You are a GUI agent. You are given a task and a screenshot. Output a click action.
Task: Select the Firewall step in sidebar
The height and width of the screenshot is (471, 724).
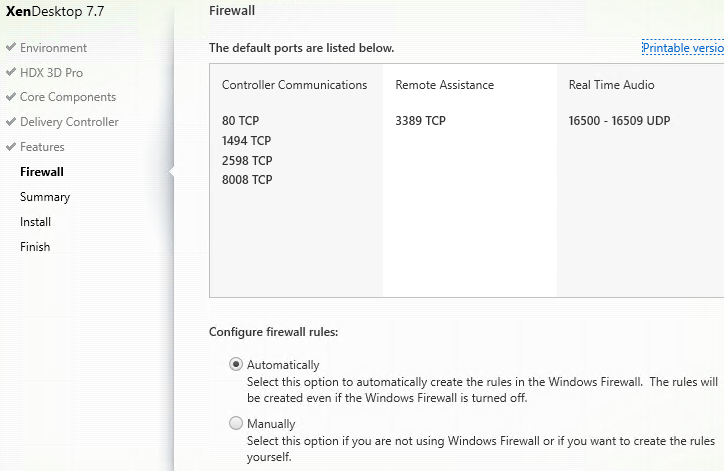(42, 172)
